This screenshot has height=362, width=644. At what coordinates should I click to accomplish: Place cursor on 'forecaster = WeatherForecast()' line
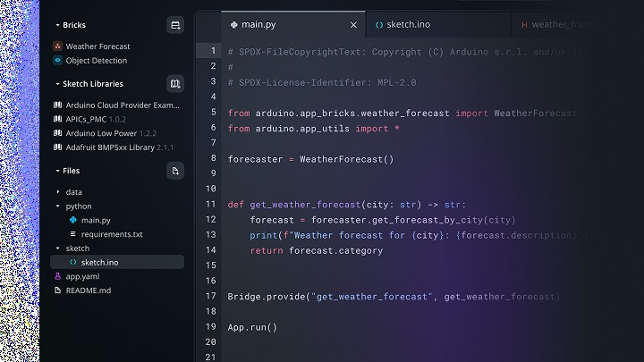coord(310,159)
